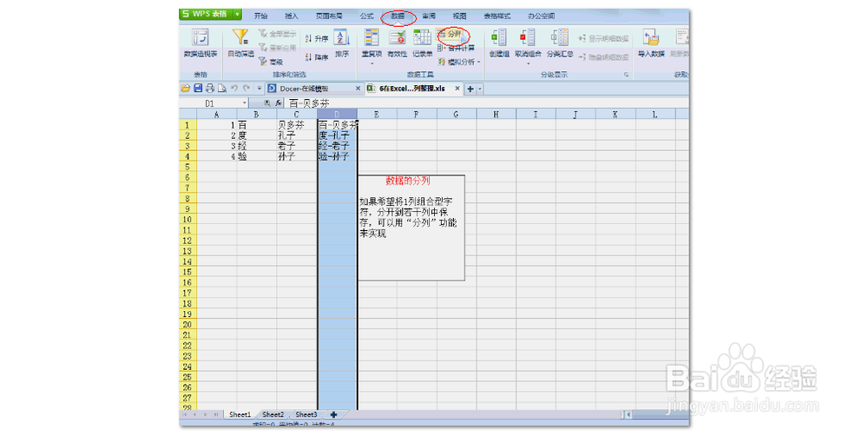
Task: Click the 创建组 group icon
Action: coord(499,37)
